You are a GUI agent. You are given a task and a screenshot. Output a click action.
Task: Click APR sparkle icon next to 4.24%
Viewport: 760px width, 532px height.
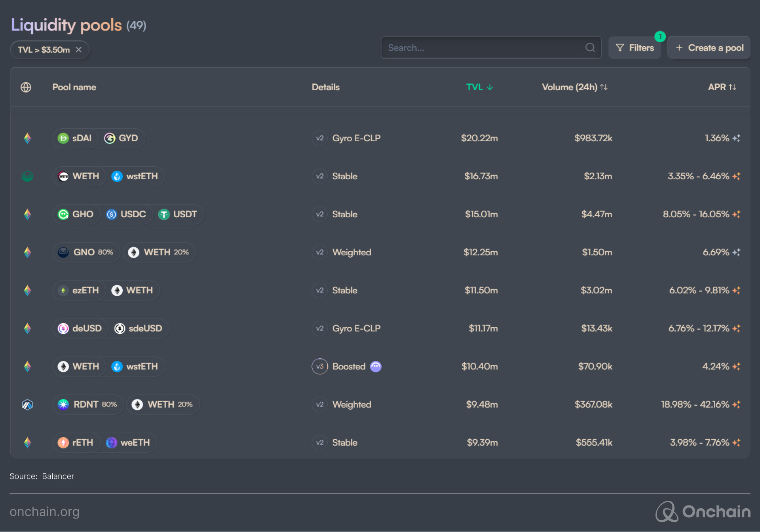click(x=736, y=367)
